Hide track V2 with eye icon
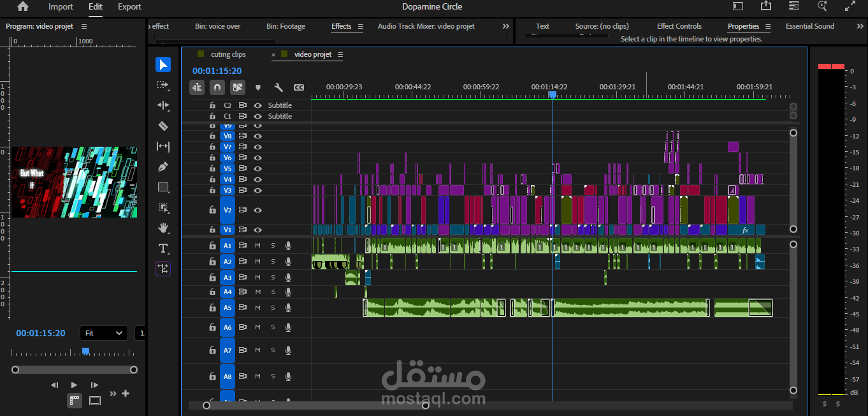This screenshot has height=416, width=868. (258, 210)
